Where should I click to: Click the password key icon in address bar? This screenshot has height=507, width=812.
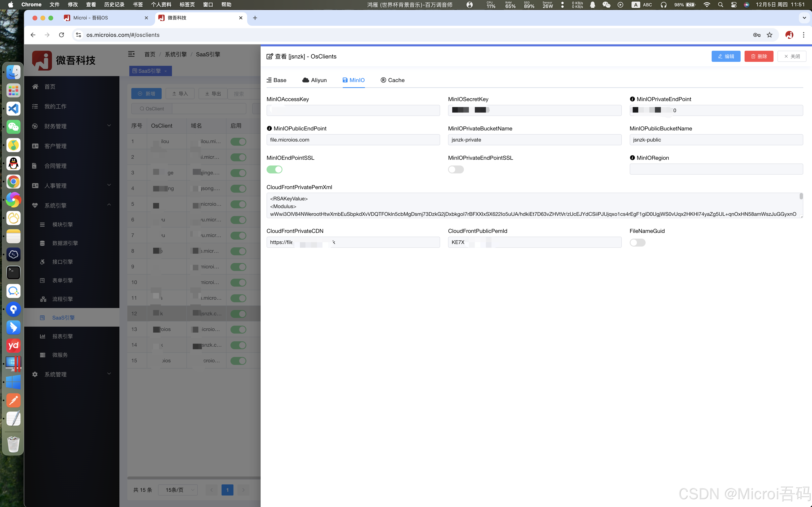tap(757, 35)
